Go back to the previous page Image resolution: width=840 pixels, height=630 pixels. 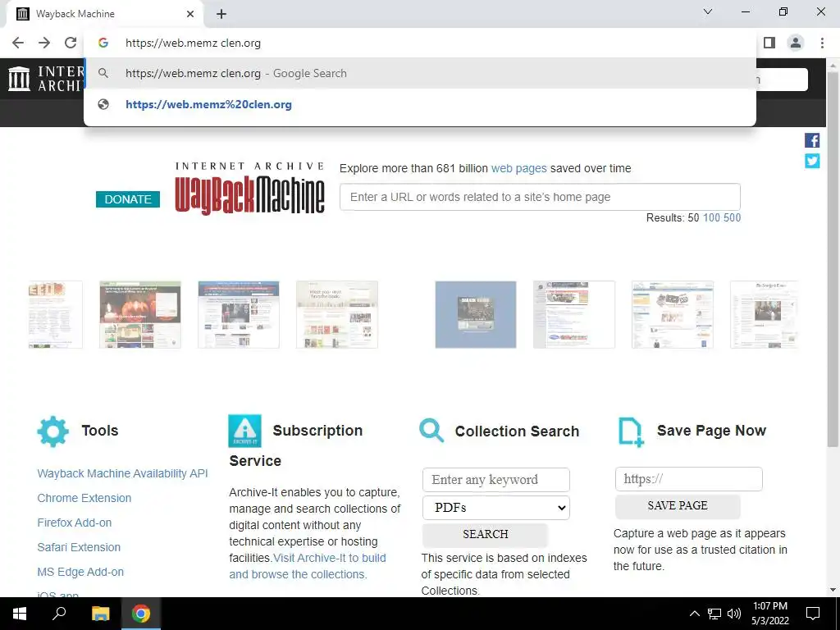pyautogui.click(x=18, y=43)
